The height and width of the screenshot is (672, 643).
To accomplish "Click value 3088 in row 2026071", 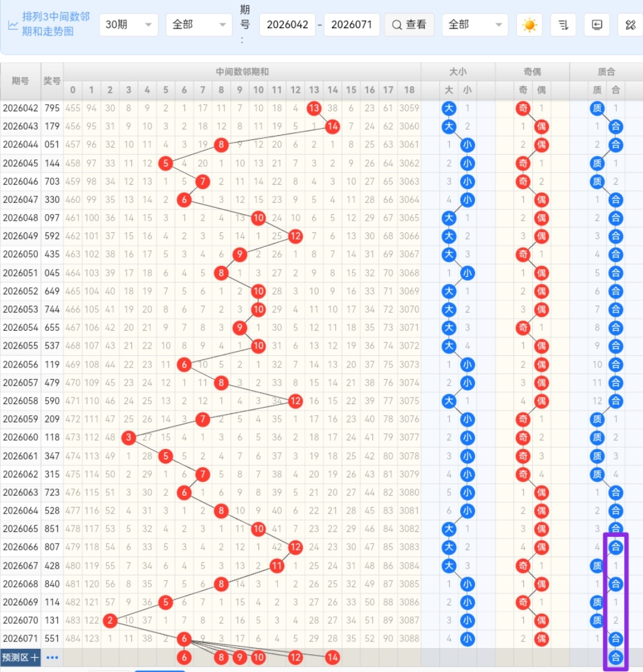I will coord(409,639).
